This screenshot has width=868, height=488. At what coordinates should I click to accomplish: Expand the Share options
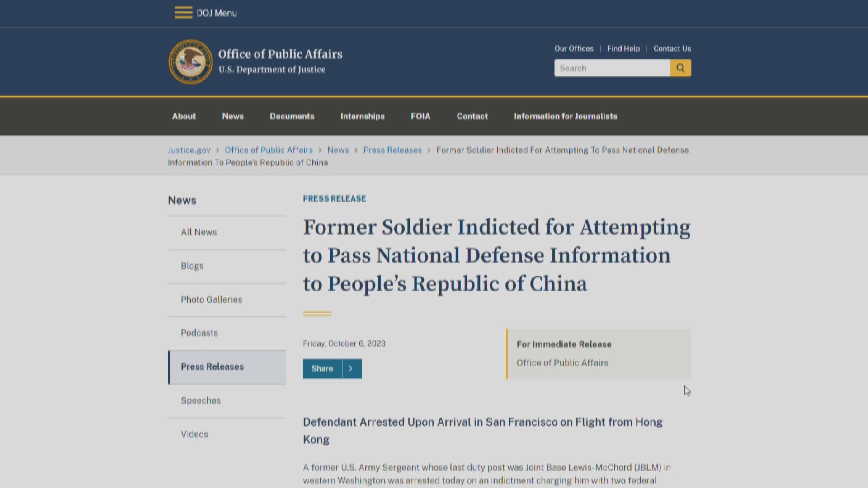(x=322, y=368)
